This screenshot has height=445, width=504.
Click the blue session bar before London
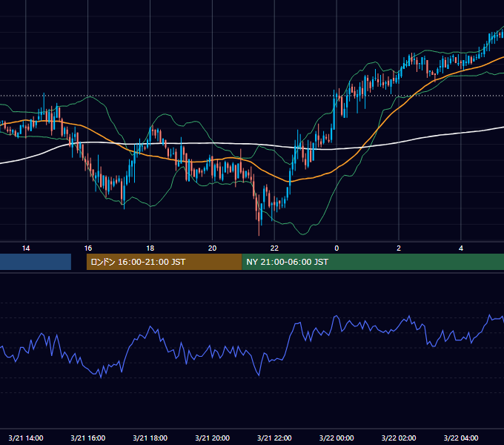[x=36, y=262]
